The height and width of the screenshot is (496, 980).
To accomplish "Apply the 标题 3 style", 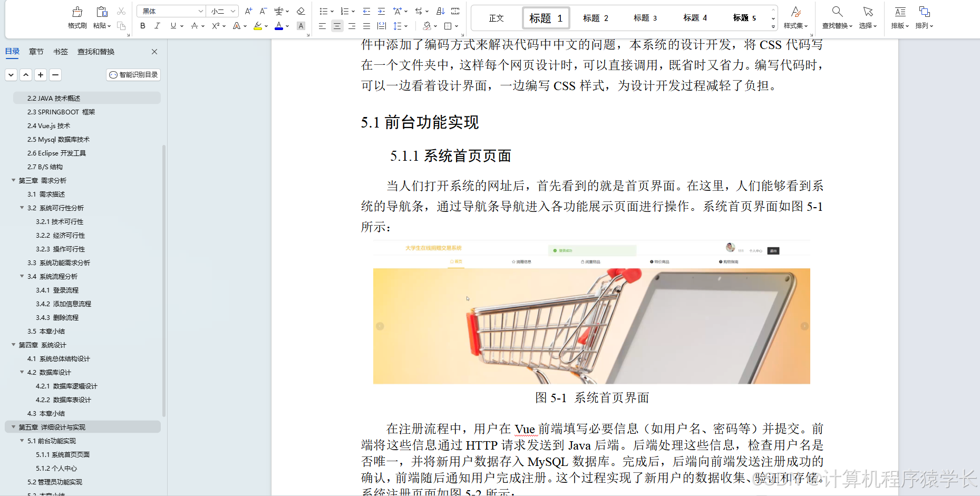I will (x=645, y=18).
